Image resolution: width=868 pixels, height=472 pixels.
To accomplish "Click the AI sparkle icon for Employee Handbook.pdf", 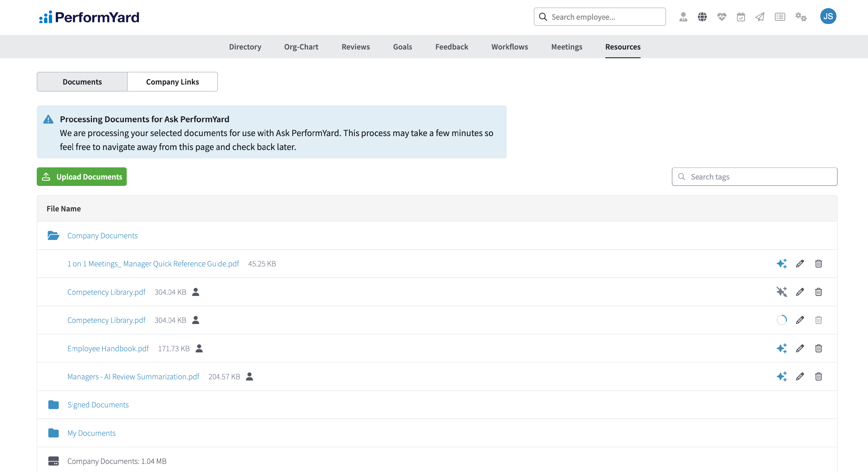I will [781, 348].
